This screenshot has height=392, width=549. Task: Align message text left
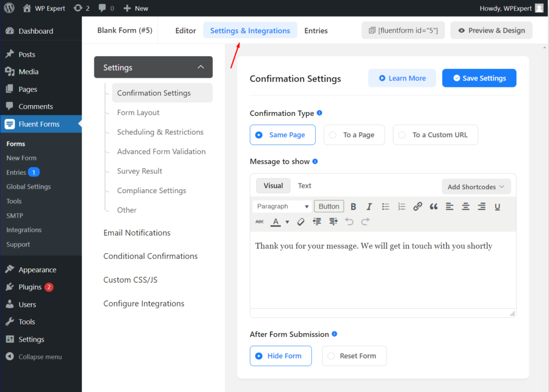[450, 206]
